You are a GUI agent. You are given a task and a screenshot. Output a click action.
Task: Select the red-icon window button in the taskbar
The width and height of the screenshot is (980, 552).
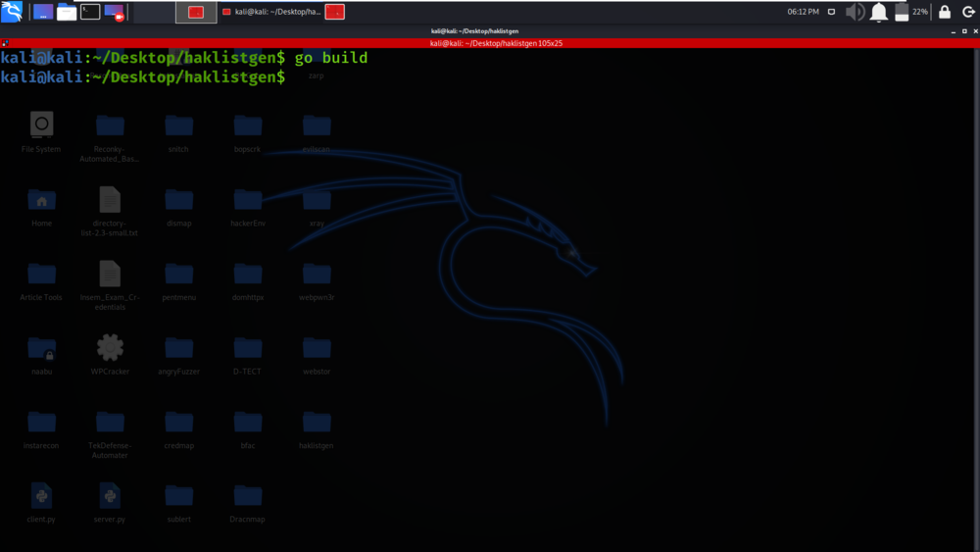(196, 12)
